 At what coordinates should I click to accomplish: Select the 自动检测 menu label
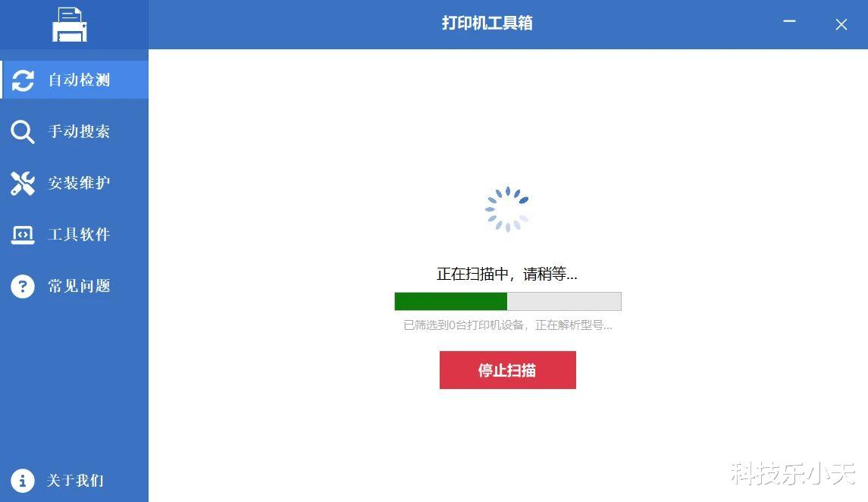(79, 80)
